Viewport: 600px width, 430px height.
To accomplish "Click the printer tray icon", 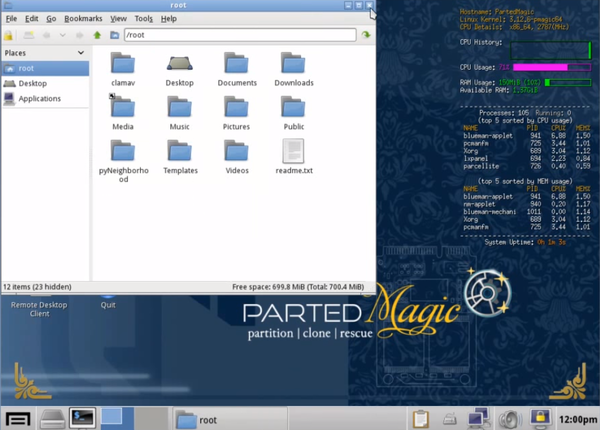I will tap(450, 419).
